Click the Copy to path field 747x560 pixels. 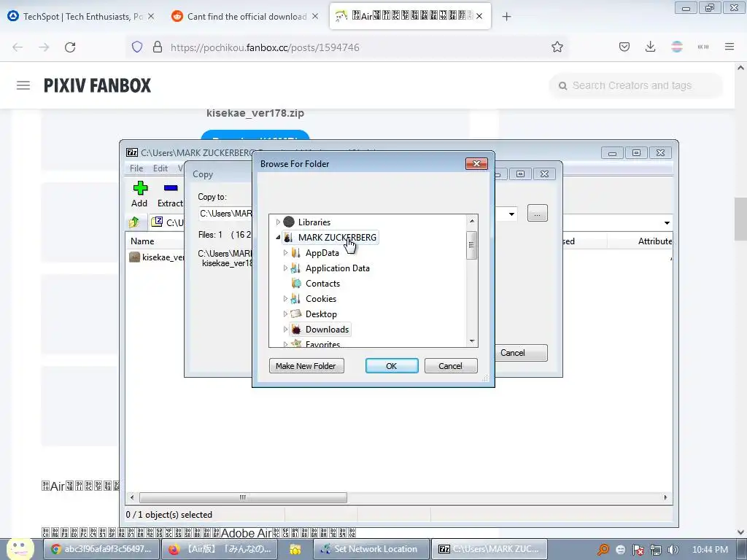click(225, 214)
